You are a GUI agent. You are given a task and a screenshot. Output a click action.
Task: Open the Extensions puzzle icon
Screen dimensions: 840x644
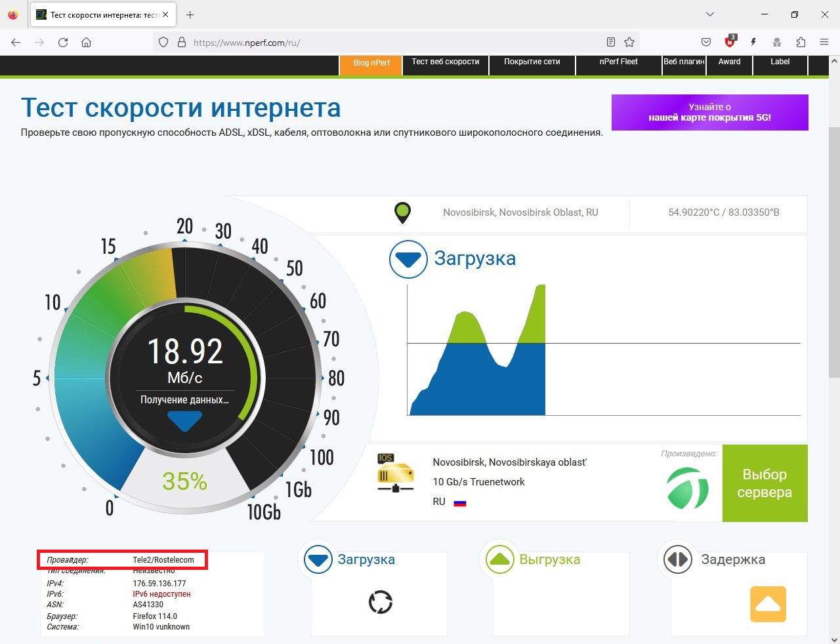tap(801, 43)
